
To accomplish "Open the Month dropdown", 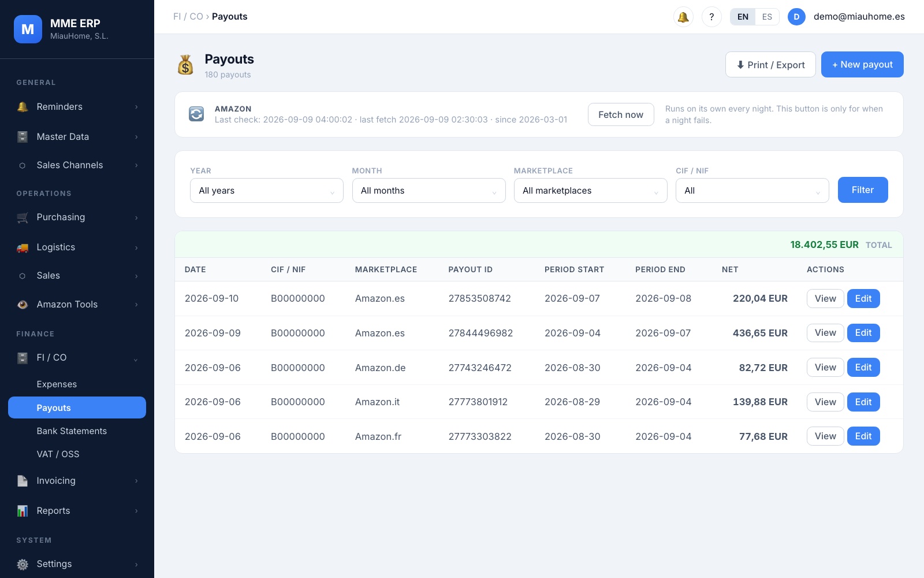I will coord(429,191).
